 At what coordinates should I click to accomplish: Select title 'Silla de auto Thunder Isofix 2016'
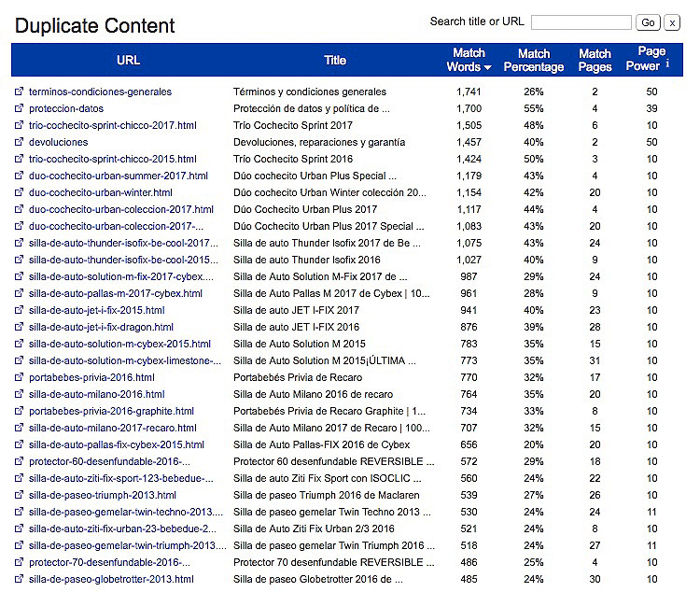pyautogui.click(x=307, y=260)
